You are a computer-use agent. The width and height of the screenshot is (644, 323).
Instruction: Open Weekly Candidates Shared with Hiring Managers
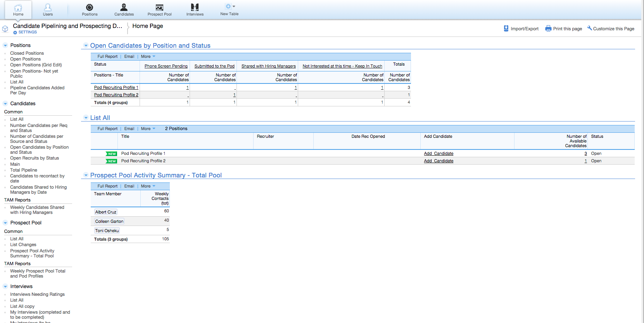point(37,210)
